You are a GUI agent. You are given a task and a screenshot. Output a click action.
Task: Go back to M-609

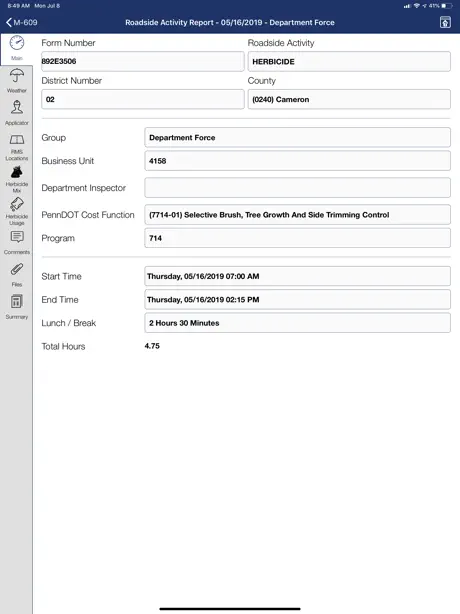(x=22, y=22)
